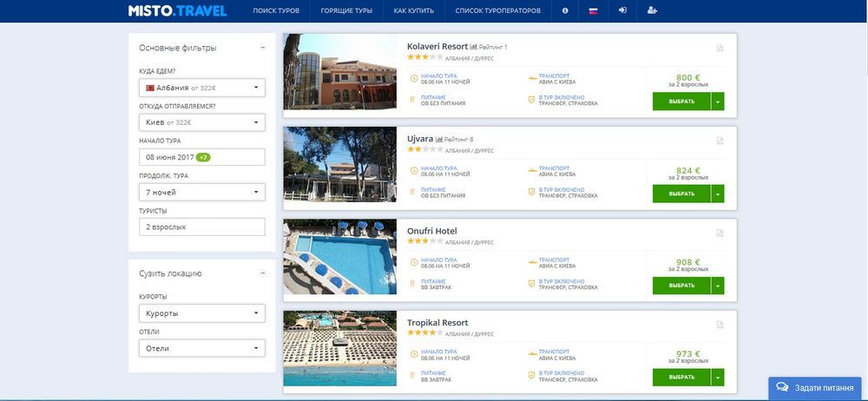
Task: Click the Russian flag language icon
Action: pos(594,11)
